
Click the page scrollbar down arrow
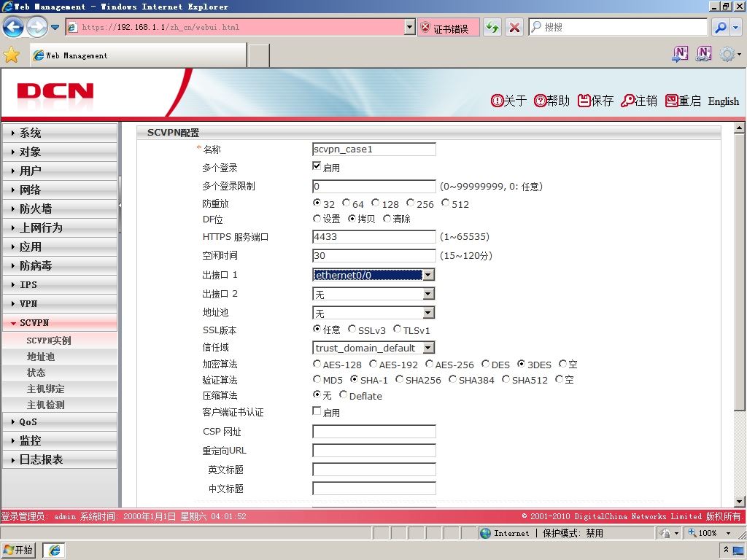[739, 501]
